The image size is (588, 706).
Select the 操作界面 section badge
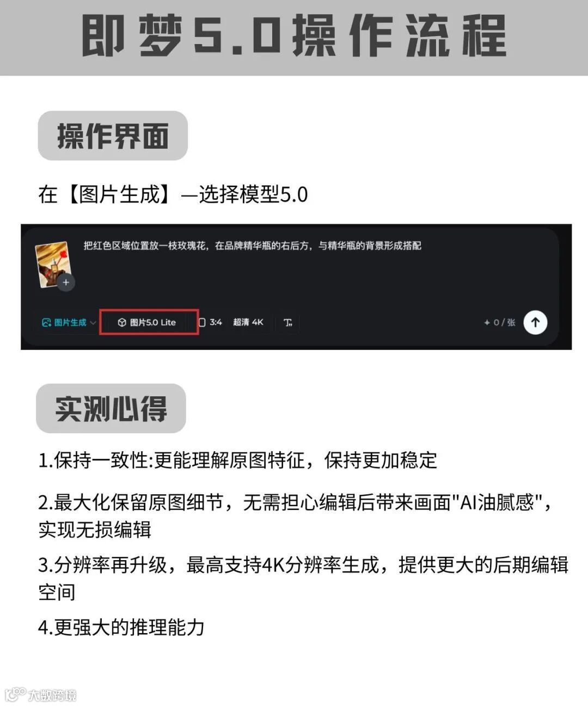(x=113, y=136)
